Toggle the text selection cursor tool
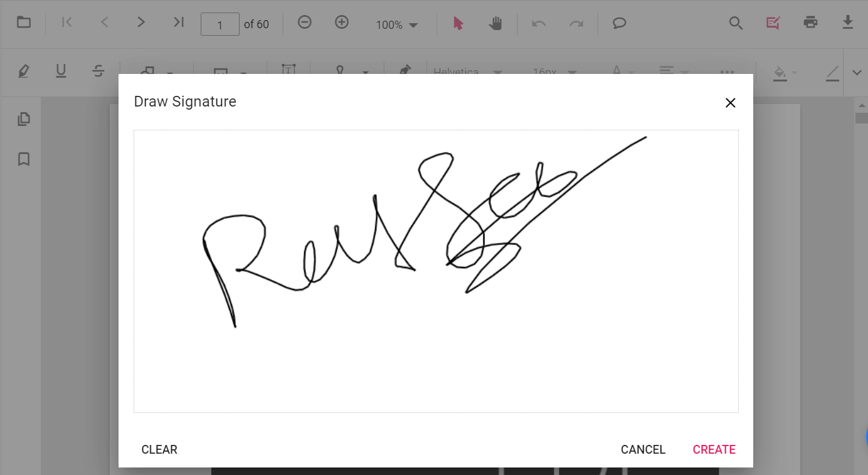 point(458,24)
